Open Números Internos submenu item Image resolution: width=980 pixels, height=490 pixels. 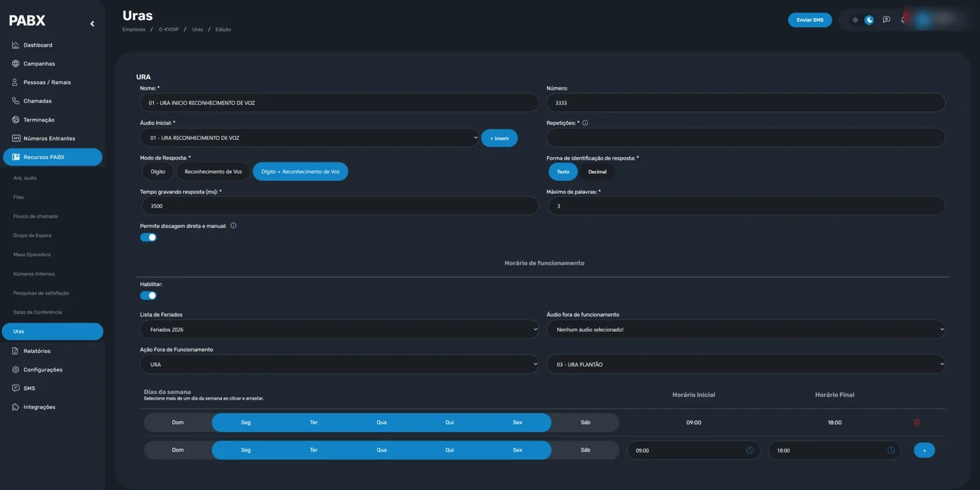point(34,274)
